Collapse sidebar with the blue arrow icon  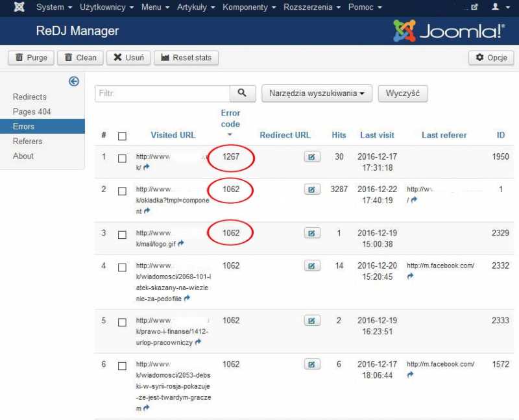[74, 81]
